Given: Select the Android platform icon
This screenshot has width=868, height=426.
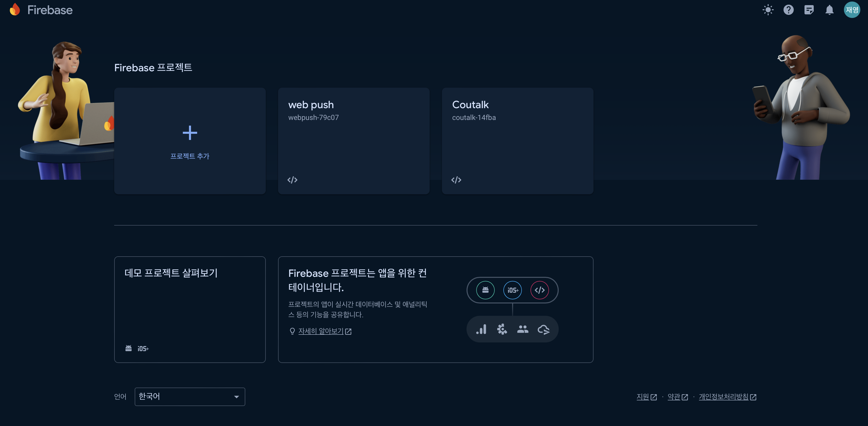Looking at the screenshot, I should 485,290.
